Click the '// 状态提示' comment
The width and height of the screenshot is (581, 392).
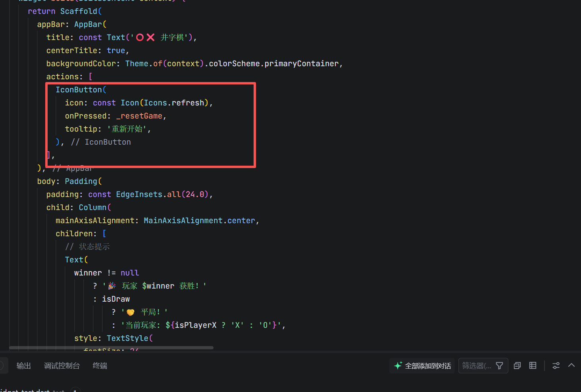[x=87, y=247]
